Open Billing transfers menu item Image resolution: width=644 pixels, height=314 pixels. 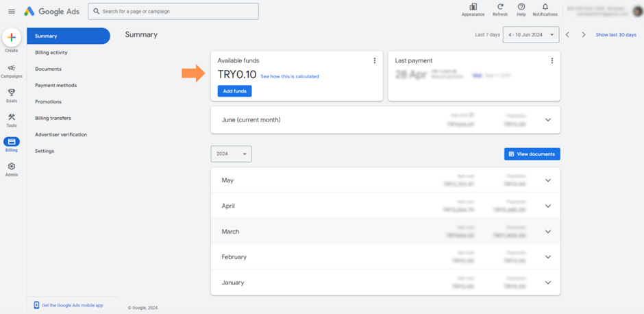[53, 119]
